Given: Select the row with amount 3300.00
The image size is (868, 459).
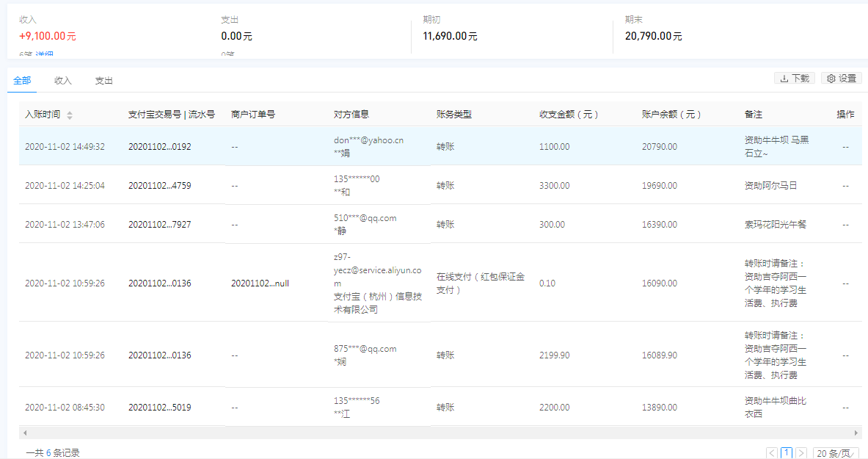Looking at the screenshot, I should [x=554, y=186].
